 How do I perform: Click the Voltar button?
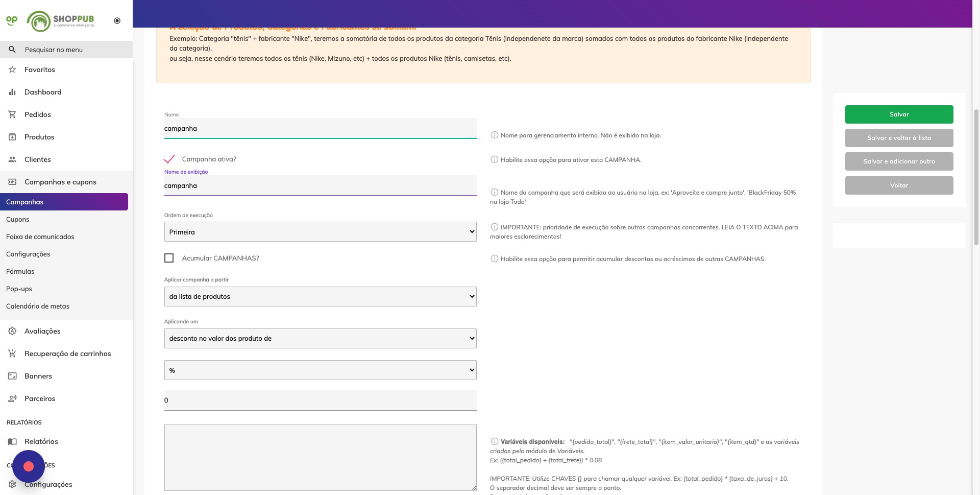click(899, 185)
